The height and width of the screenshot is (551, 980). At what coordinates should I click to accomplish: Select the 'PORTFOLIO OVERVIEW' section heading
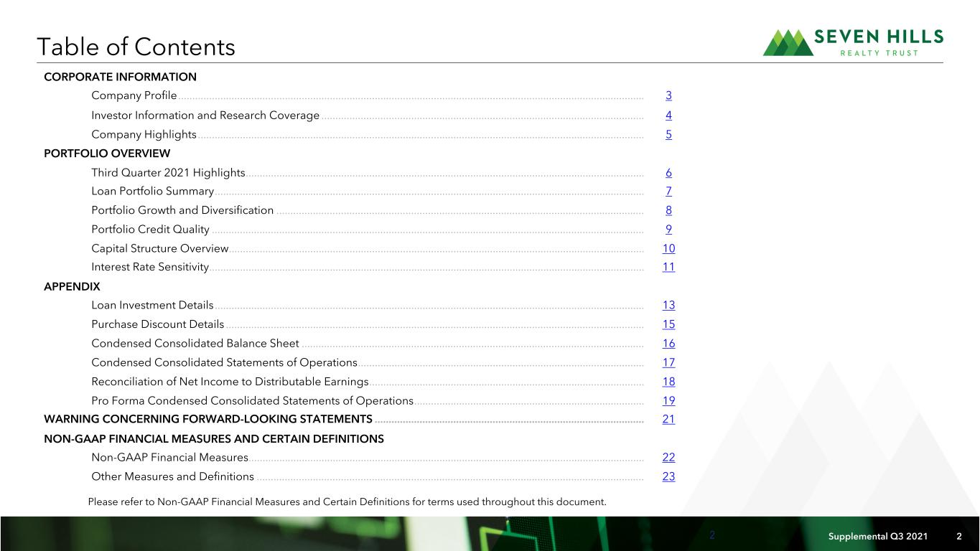point(107,154)
